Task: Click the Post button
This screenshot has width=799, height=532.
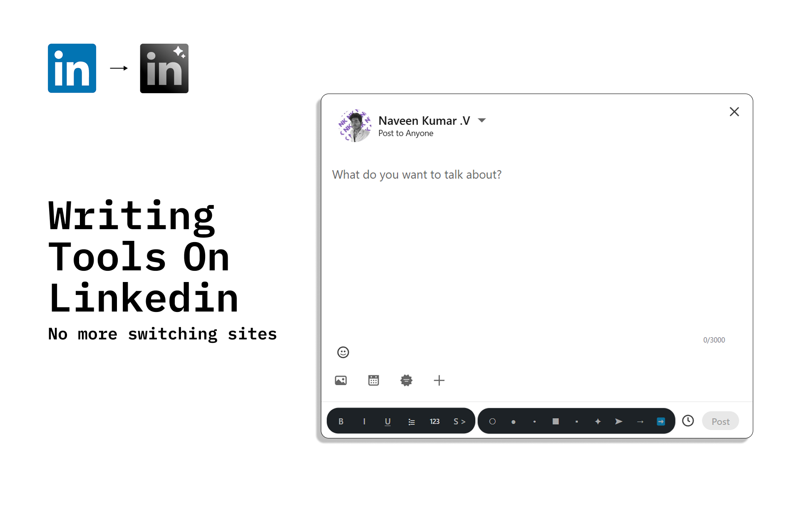Action: (720, 421)
